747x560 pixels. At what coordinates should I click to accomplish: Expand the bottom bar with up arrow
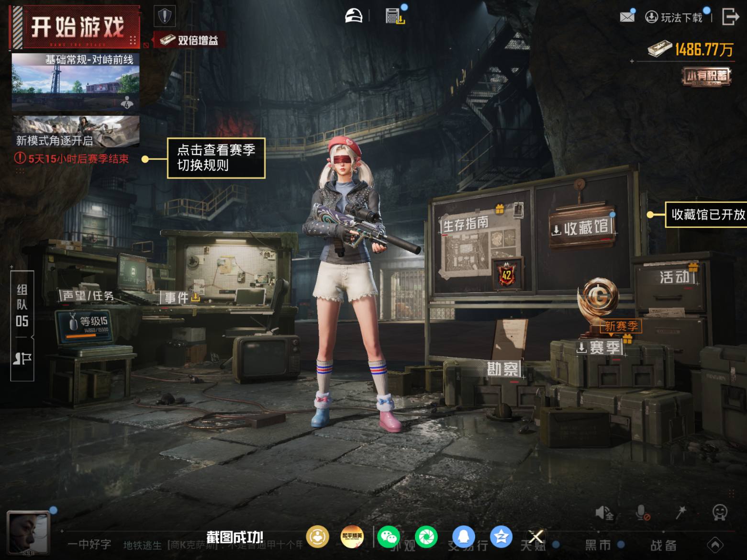[715, 545]
